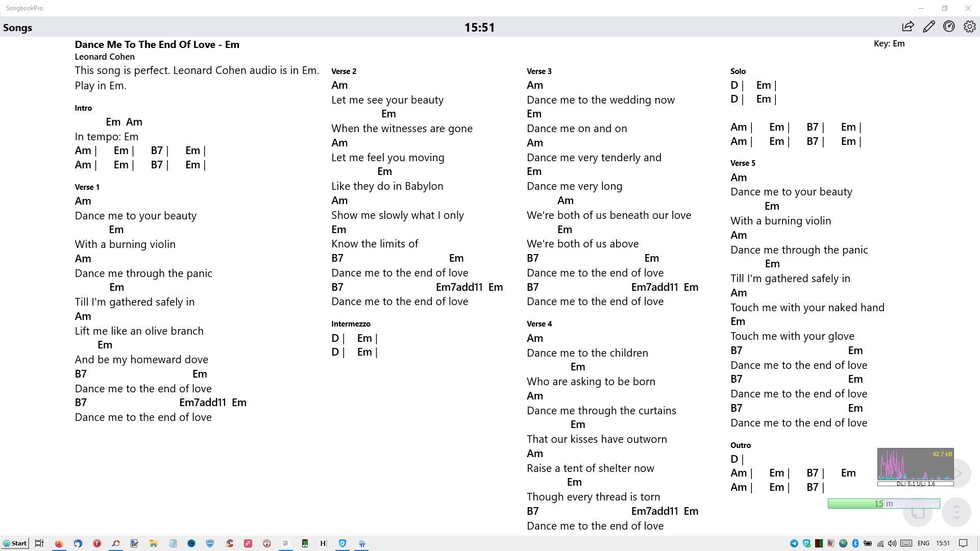Click the green 15 m progress bar

(884, 504)
